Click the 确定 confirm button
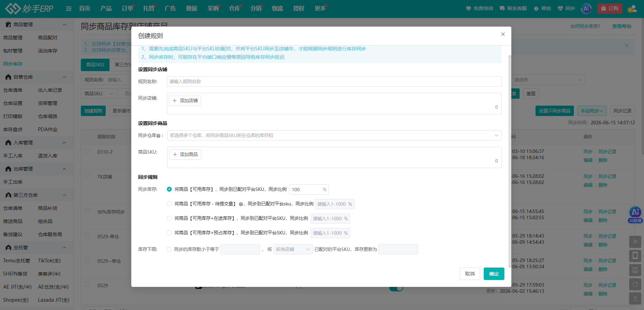 pos(494,274)
